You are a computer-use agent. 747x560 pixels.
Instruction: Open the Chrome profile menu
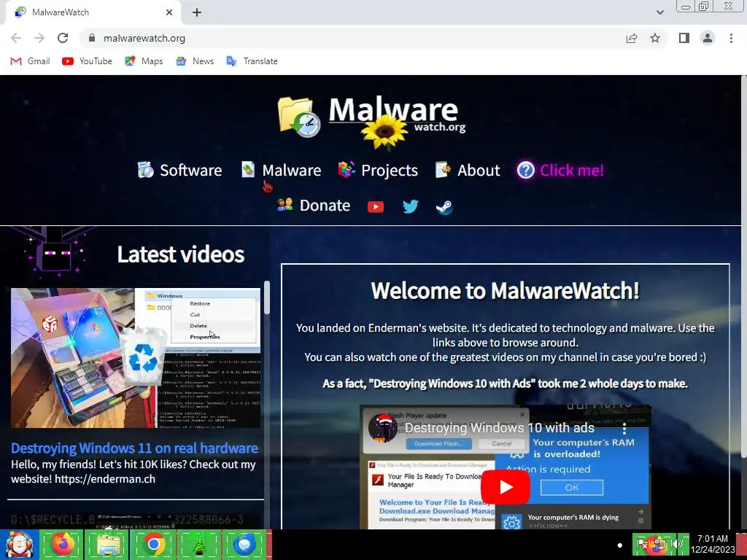click(708, 38)
